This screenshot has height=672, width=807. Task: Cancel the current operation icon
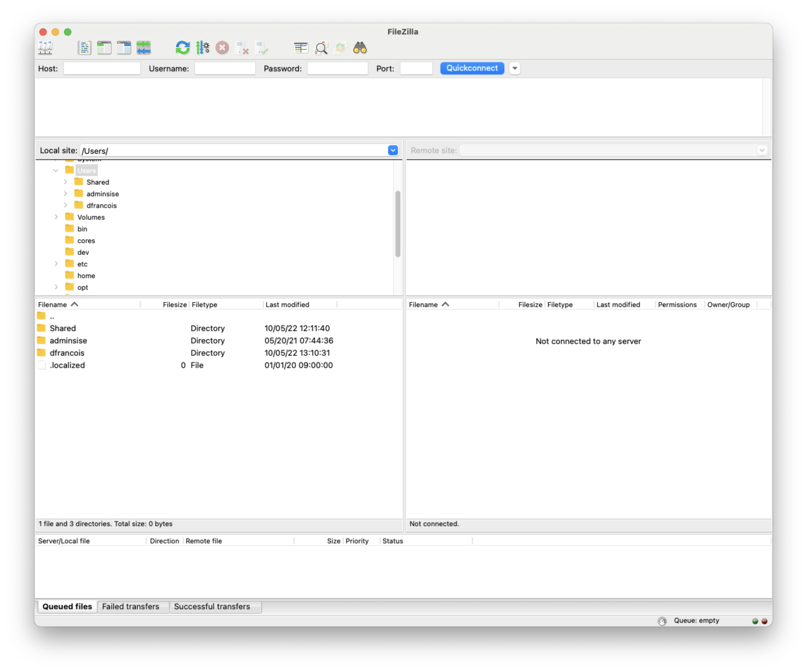(222, 48)
